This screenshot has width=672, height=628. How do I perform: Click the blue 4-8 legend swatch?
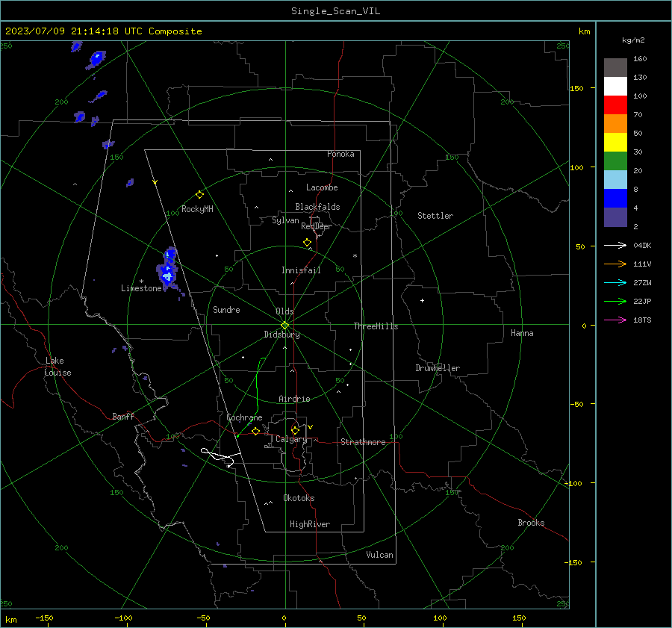[x=615, y=199]
